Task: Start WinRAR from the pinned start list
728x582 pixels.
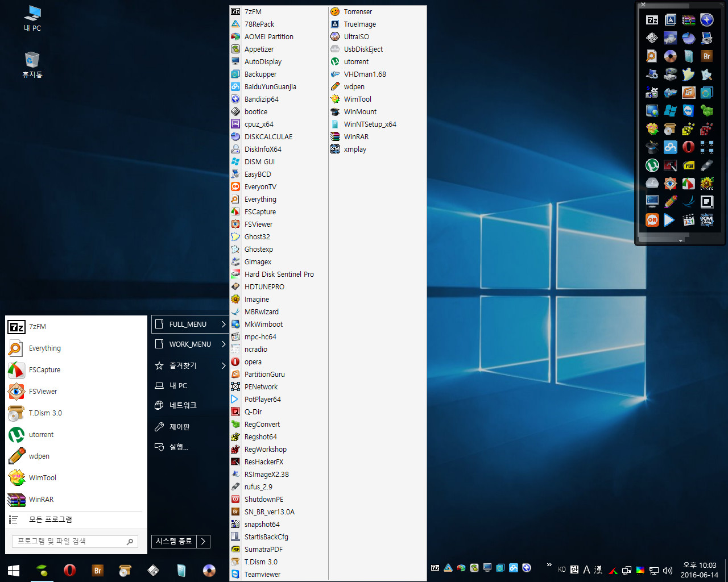Action: tap(76, 500)
